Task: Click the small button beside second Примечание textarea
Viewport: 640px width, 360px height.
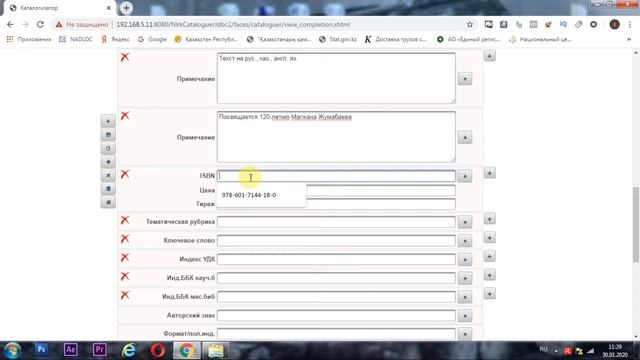Action: (465, 138)
